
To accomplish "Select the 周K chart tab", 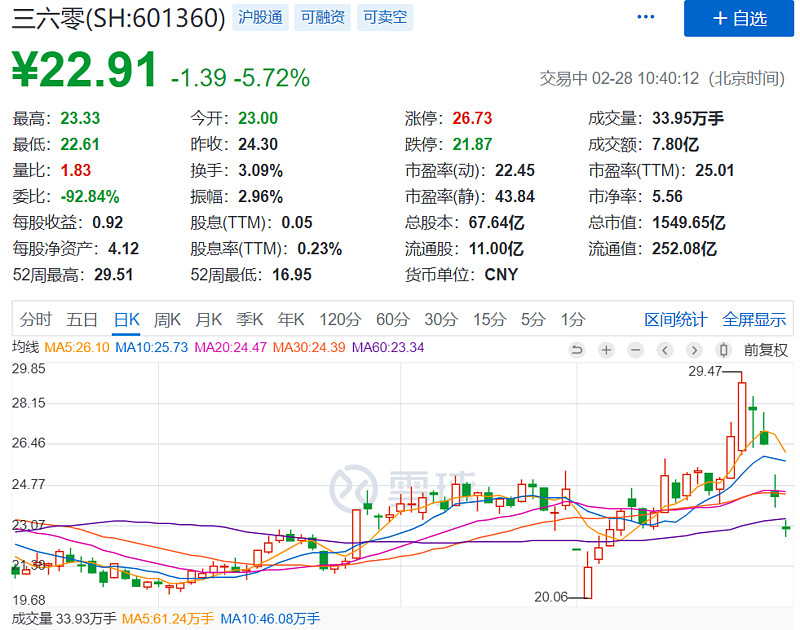I will pos(167,319).
